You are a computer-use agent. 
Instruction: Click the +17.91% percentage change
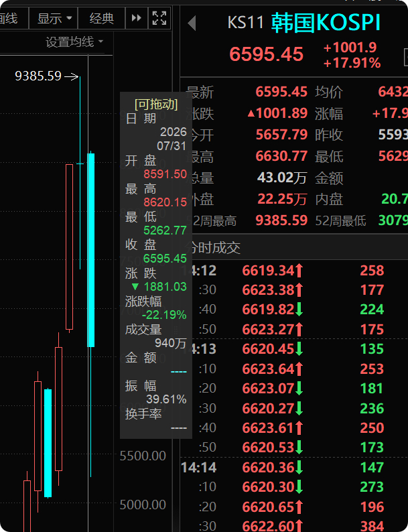(x=352, y=63)
